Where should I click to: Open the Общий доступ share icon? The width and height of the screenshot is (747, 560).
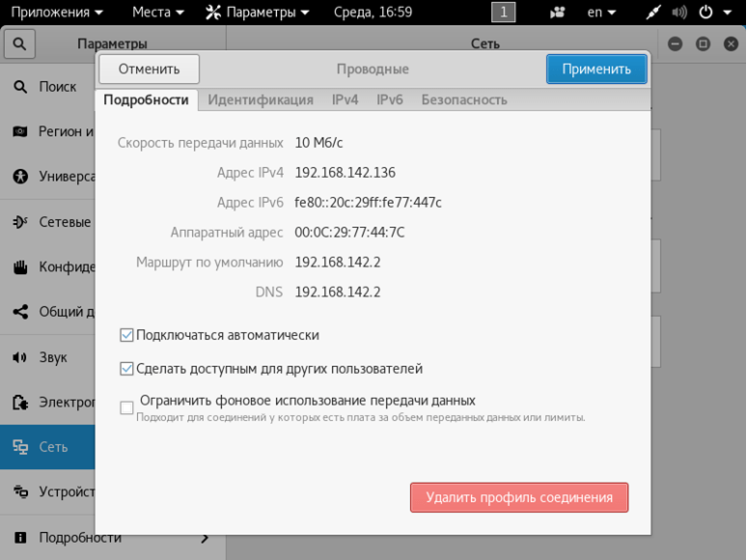click(20, 312)
